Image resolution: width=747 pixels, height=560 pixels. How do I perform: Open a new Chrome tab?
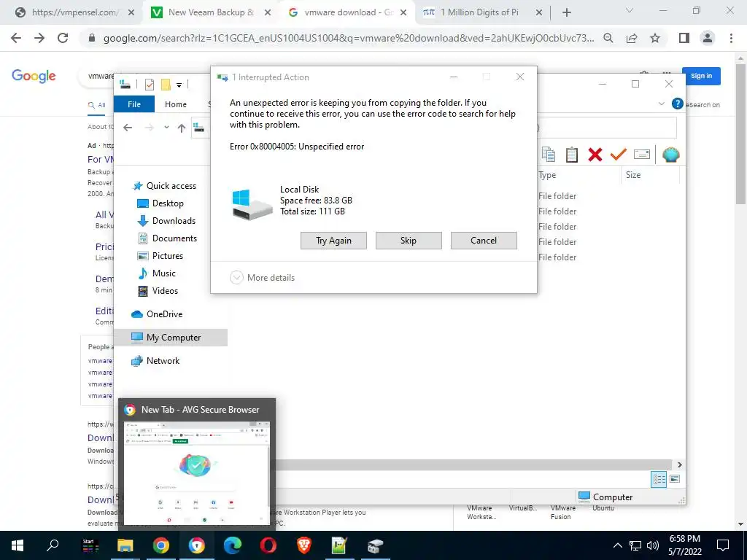(566, 13)
